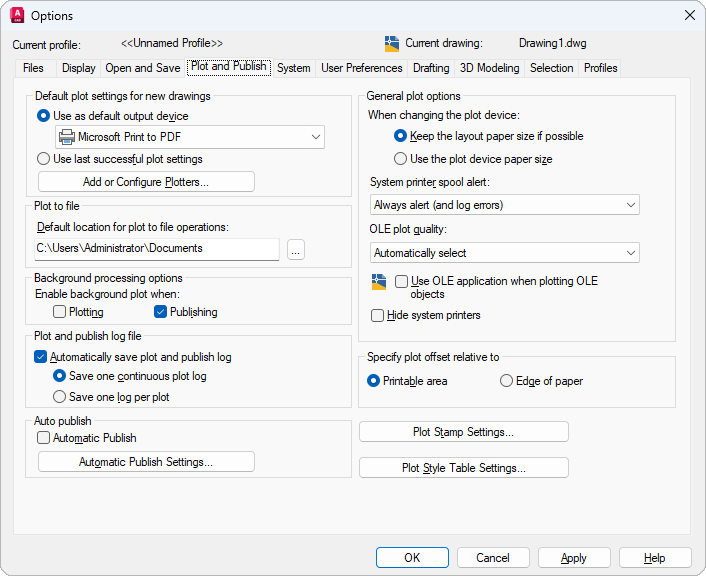Click Add or Configure Plotters button
The width and height of the screenshot is (706, 576).
click(146, 182)
